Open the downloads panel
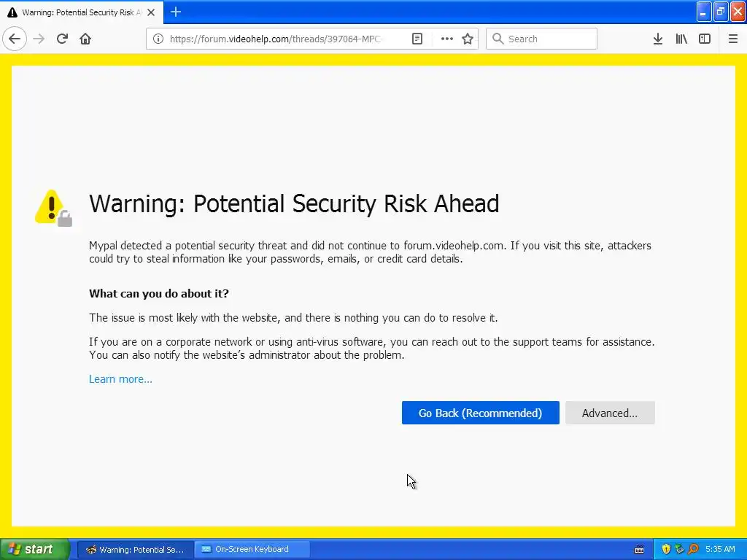The image size is (747, 560). click(657, 39)
